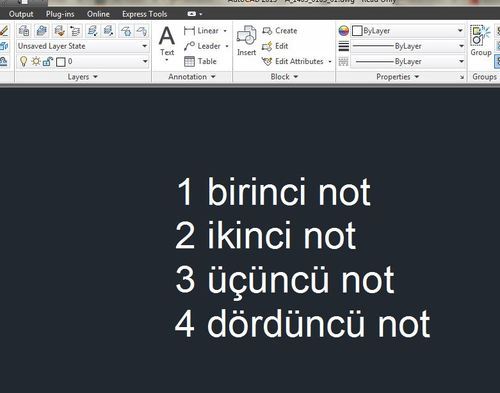The width and height of the screenshot is (500, 393).
Task: Open the Output ribbon tab
Action: coord(21,14)
